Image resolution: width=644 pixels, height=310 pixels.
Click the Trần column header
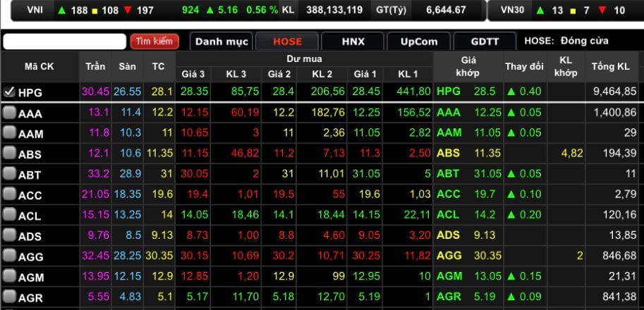point(95,66)
